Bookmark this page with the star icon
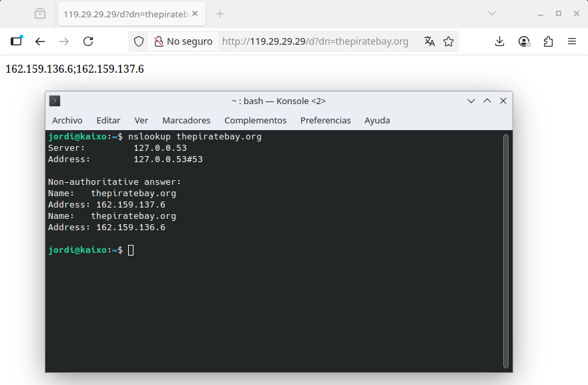Image resolution: width=588 pixels, height=385 pixels. tap(449, 41)
